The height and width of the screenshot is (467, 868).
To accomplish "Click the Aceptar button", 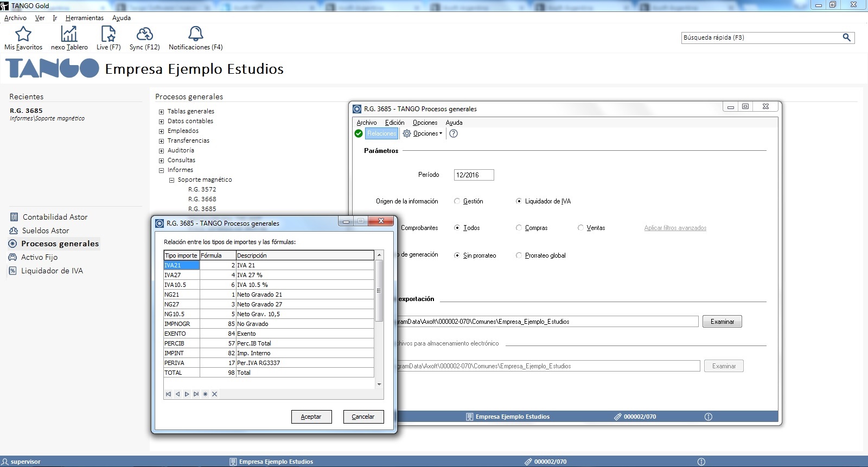I will tap(311, 417).
